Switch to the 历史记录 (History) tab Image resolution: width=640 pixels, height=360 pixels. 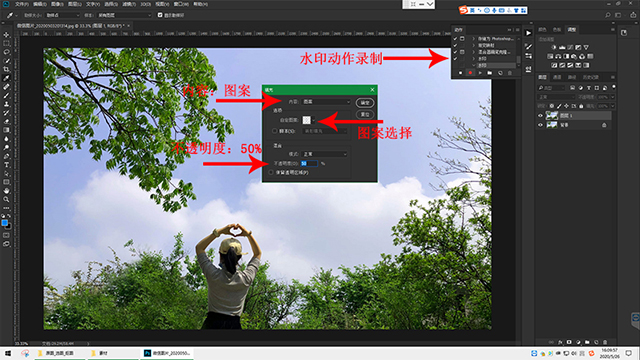pyautogui.click(x=591, y=77)
